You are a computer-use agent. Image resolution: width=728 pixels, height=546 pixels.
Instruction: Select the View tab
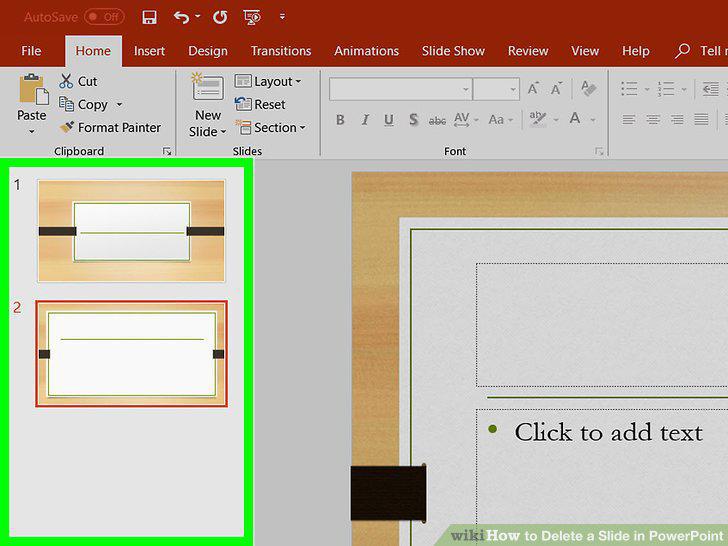[x=585, y=51]
